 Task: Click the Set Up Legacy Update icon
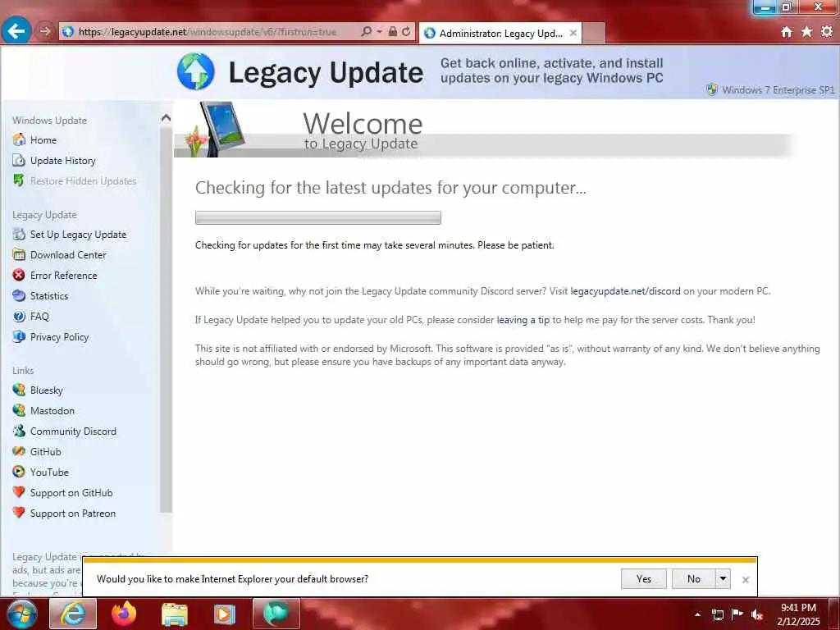click(19, 234)
